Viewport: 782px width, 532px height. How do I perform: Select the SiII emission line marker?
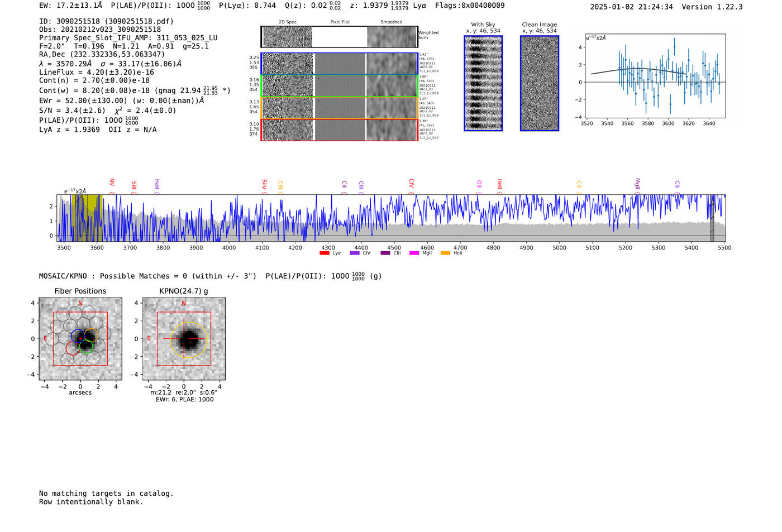pos(134,187)
